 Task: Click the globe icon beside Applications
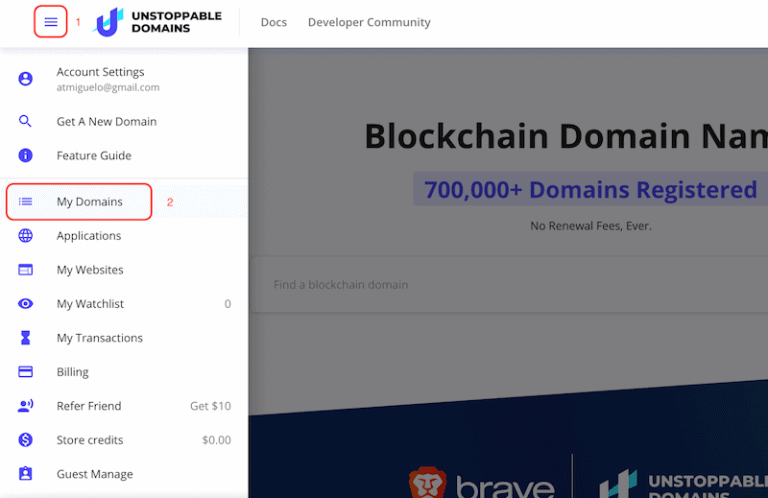pos(25,236)
